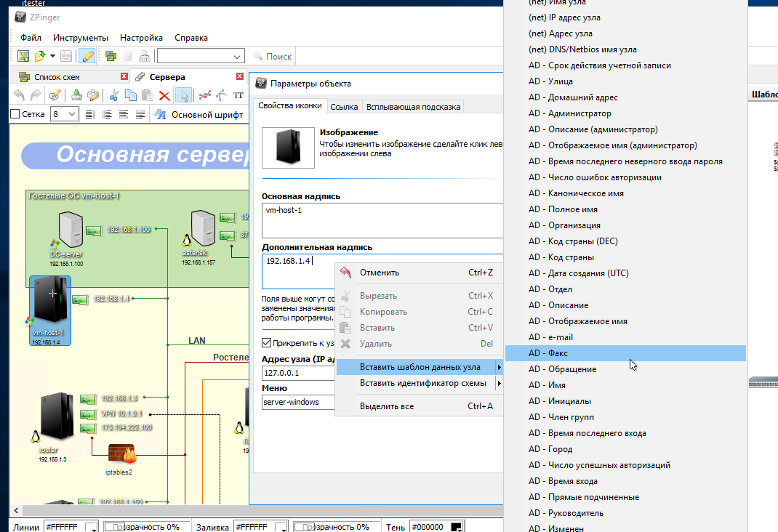Open the dropdown arrow next to open folder
This screenshot has height=532, width=778.
click(x=52, y=56)
